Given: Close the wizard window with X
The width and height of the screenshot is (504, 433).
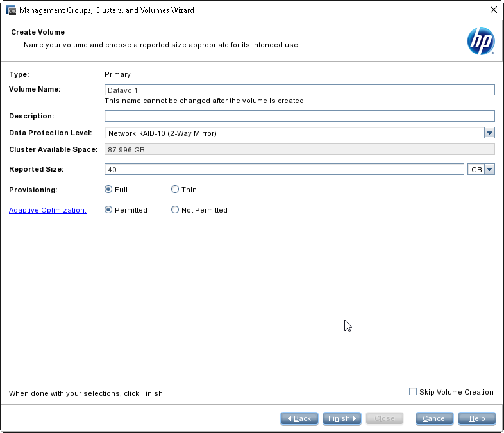Looking at the screenshot, I should coord(494,10).
